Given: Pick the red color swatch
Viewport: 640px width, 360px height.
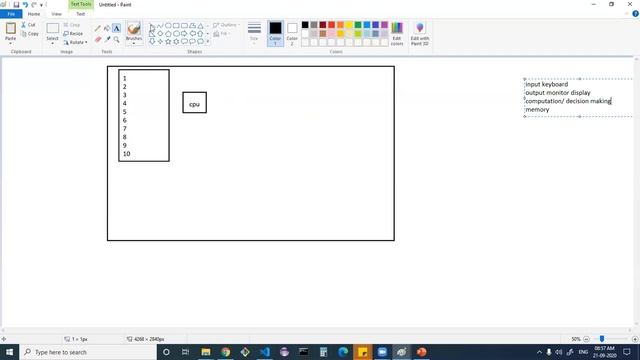Looking at the screenshot, I should [x=331, y=25].
